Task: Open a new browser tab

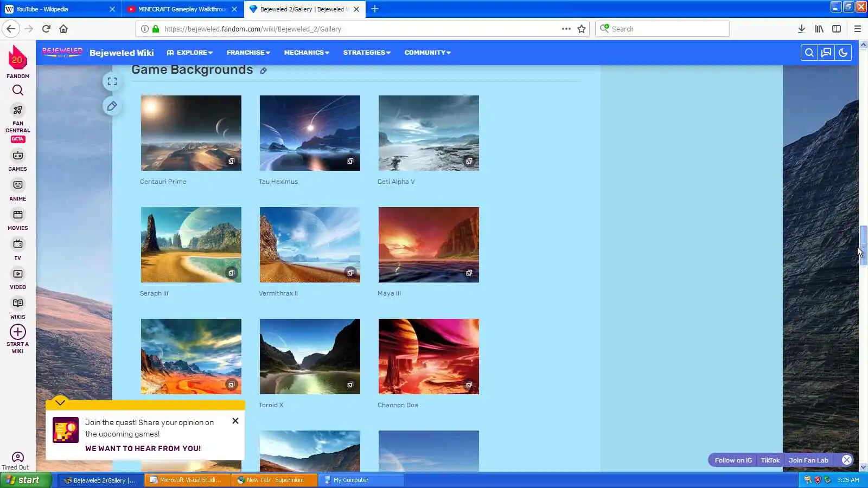Action: tap(375, 9)
